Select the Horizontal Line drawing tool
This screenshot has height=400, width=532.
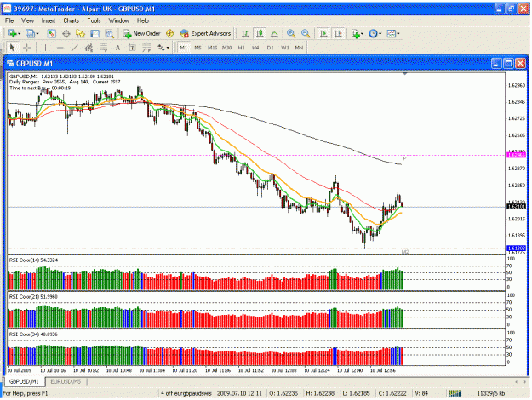(x=60, y=48)
